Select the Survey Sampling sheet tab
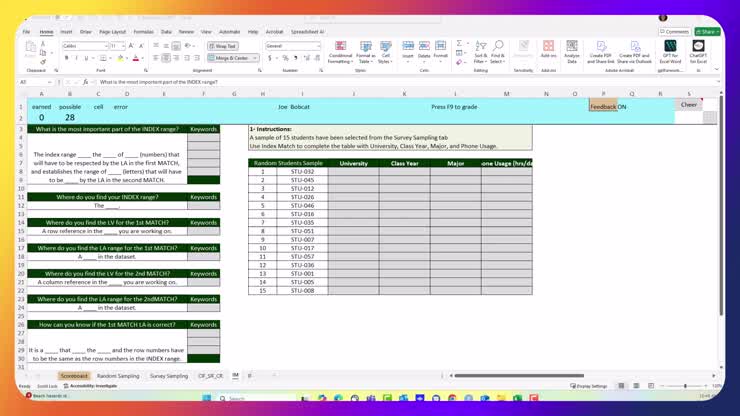 pos(169,376)
